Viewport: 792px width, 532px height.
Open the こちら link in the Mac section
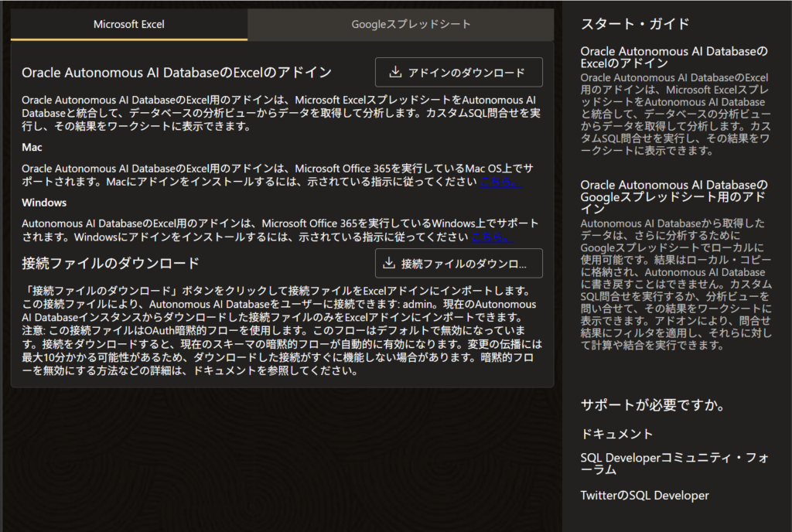(x=500, y=182)
